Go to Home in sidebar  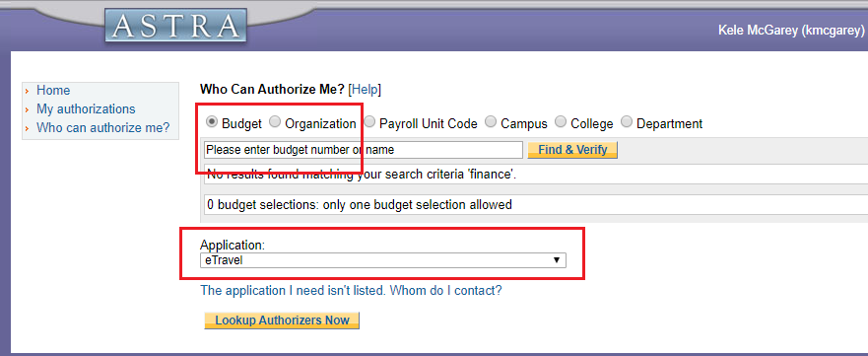pos(53,91)
